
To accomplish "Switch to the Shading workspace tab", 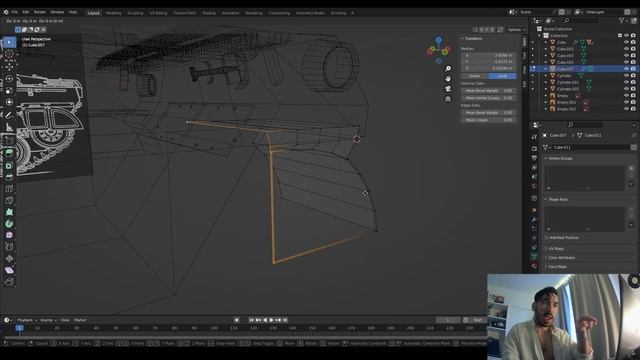I will point(209,13).
